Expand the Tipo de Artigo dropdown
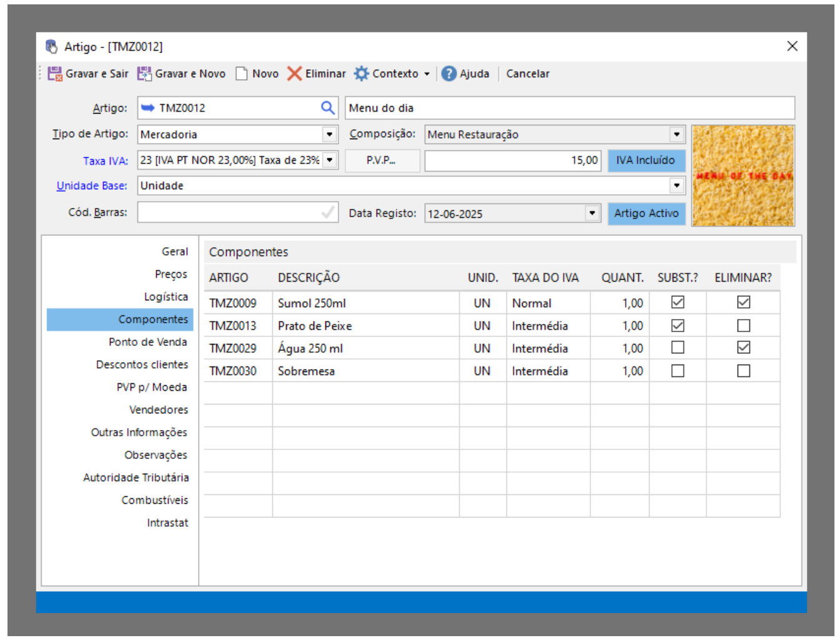Screen dimensions: 840x643 pyautogui.click(x=330, y=134)
